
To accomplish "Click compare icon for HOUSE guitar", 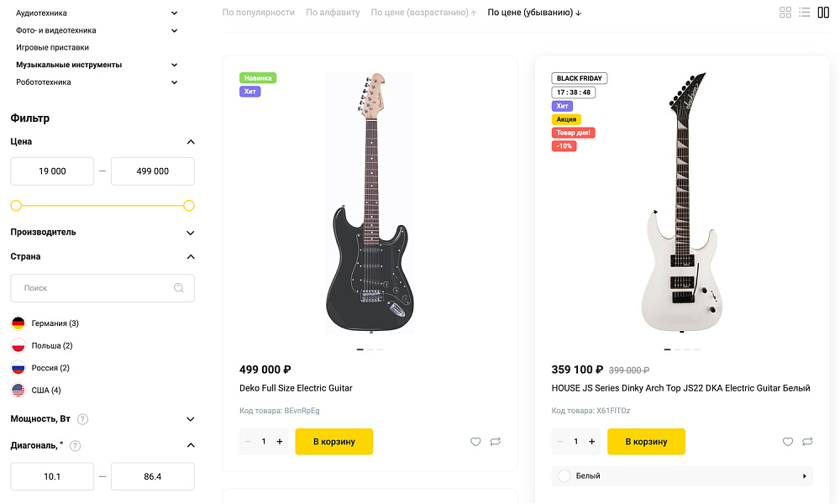I will pos(807,442).
